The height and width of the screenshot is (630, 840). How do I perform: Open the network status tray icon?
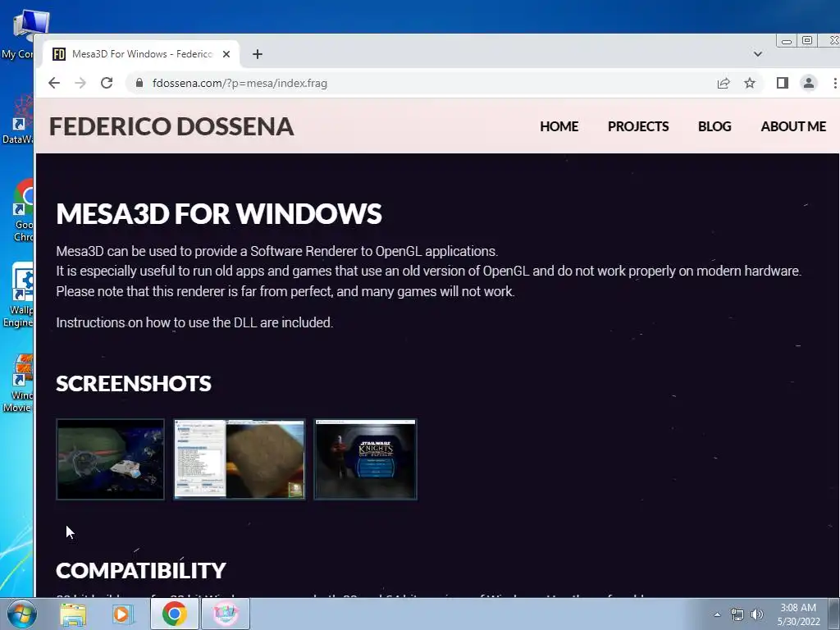[737, 614]
